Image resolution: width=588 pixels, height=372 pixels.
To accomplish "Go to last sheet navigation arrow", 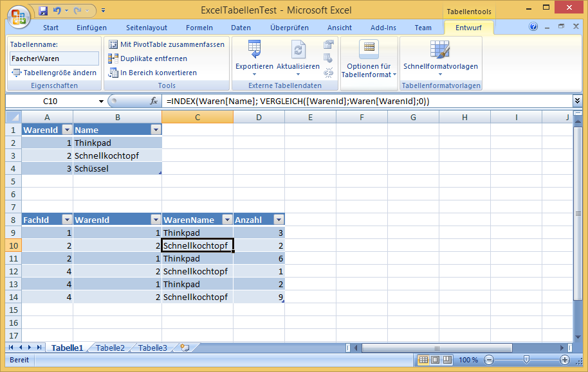I will (39, 348).
